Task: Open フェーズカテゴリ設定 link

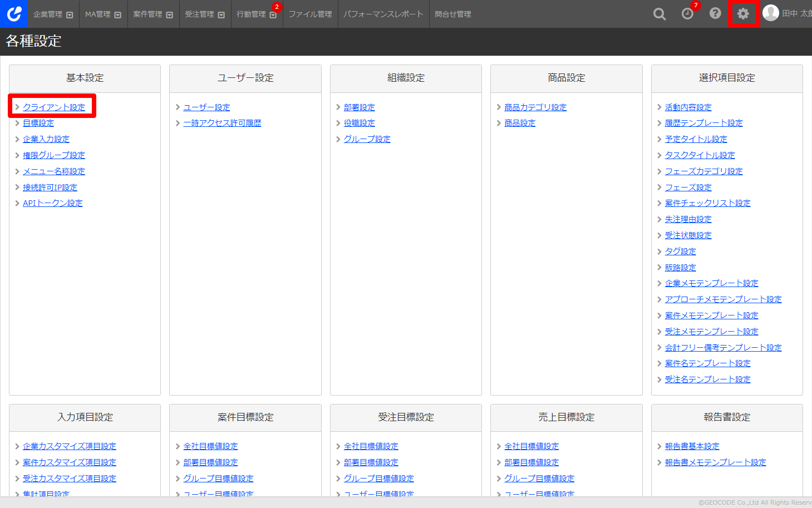Action: pos(704,171)
